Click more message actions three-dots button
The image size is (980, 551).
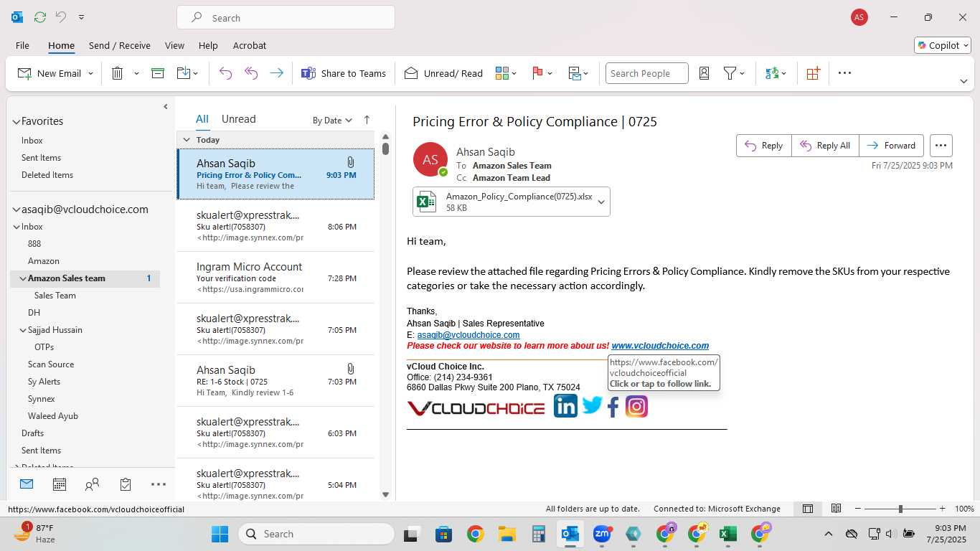click(941, 146)
